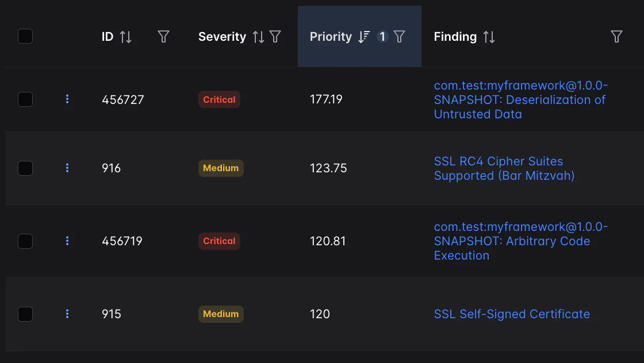Open the Severity column filter
644x363 pixels.
coord(275,37)
